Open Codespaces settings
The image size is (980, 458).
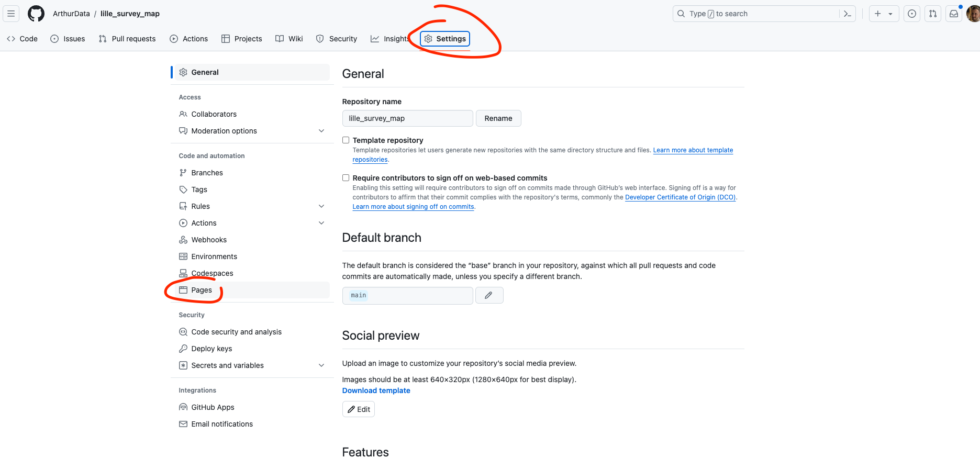tap(252, 273)
